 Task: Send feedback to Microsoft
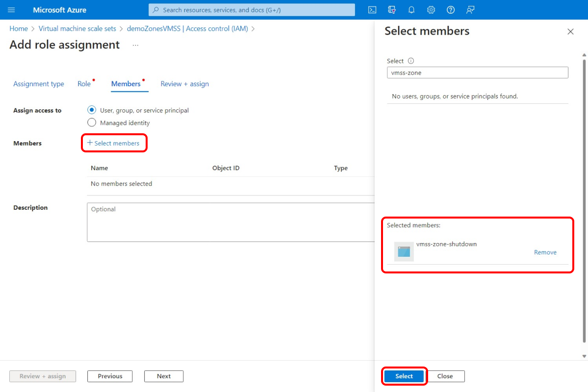[470, 10]
